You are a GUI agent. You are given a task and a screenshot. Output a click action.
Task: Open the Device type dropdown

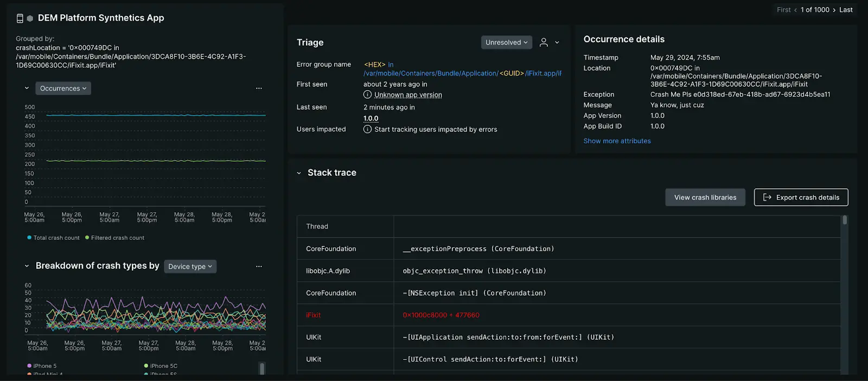point(190,266)
